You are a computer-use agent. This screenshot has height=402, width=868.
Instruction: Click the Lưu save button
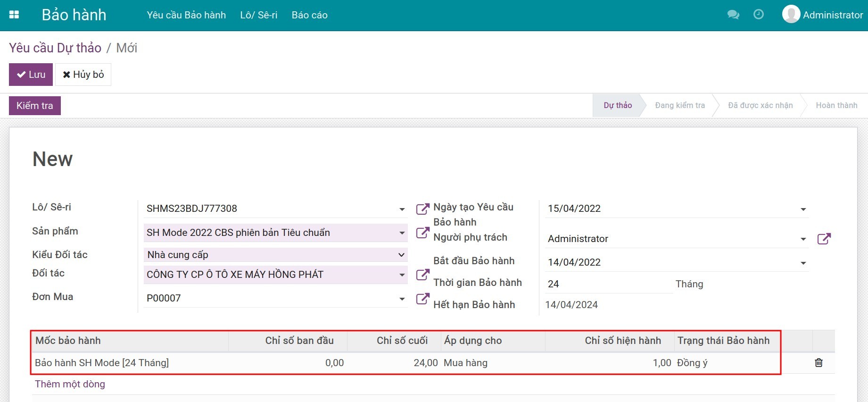pyautogui.click(x=31, y=75)
